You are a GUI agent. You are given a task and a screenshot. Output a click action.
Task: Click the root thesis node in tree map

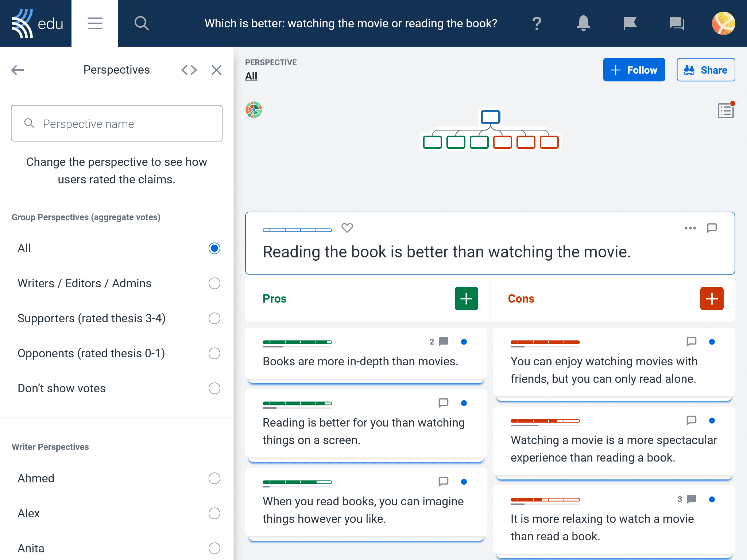pos(490,117)
